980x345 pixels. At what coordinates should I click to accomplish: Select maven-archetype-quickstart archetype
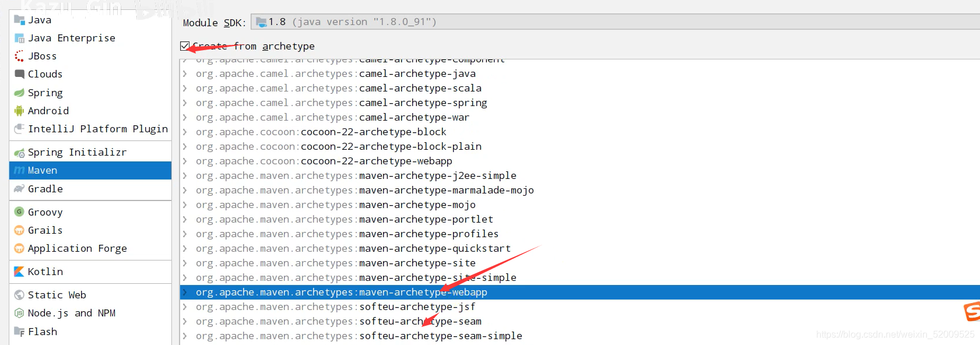(353, 248)
